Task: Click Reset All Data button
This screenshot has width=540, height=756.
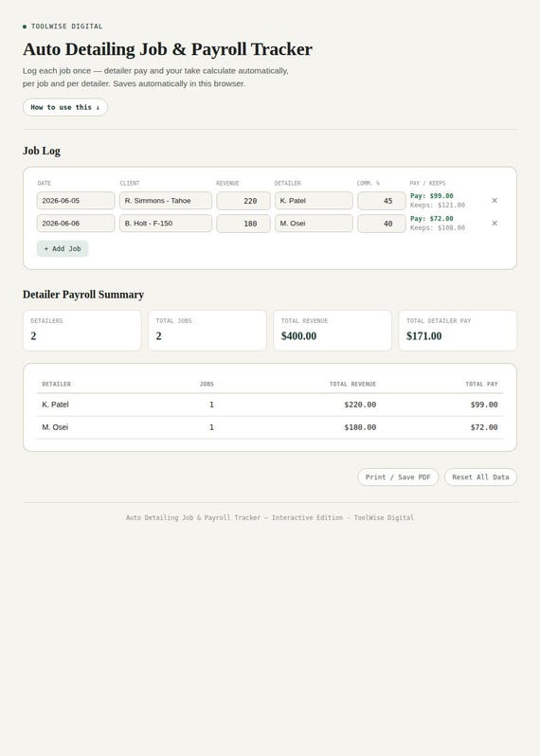Action: tap(480, 477)
